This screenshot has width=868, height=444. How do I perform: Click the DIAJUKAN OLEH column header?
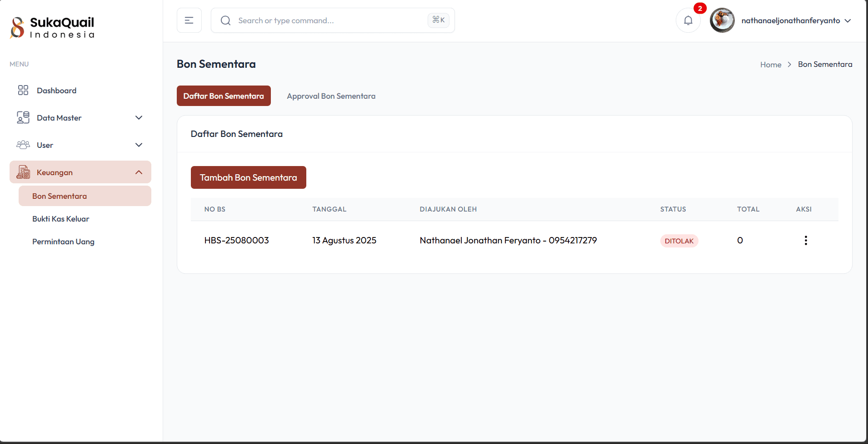448,209
